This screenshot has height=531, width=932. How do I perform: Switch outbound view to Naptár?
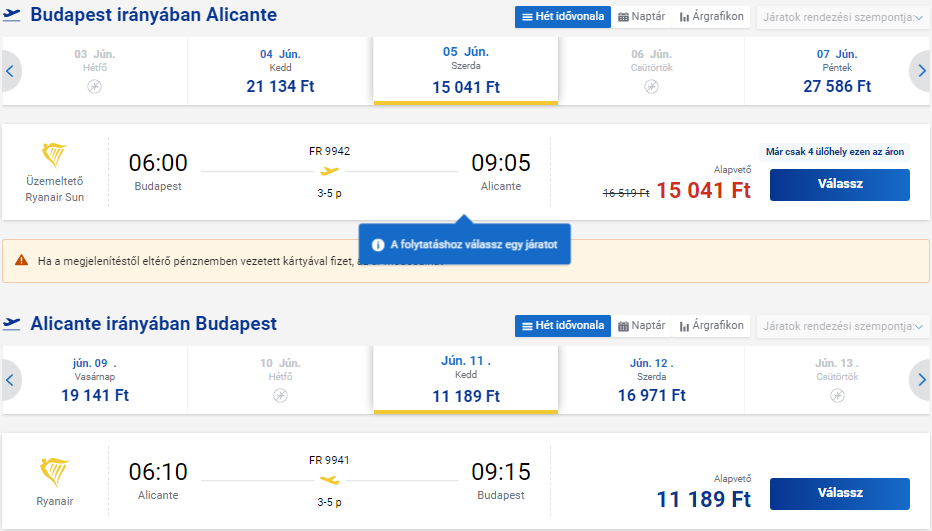point(641,17)
